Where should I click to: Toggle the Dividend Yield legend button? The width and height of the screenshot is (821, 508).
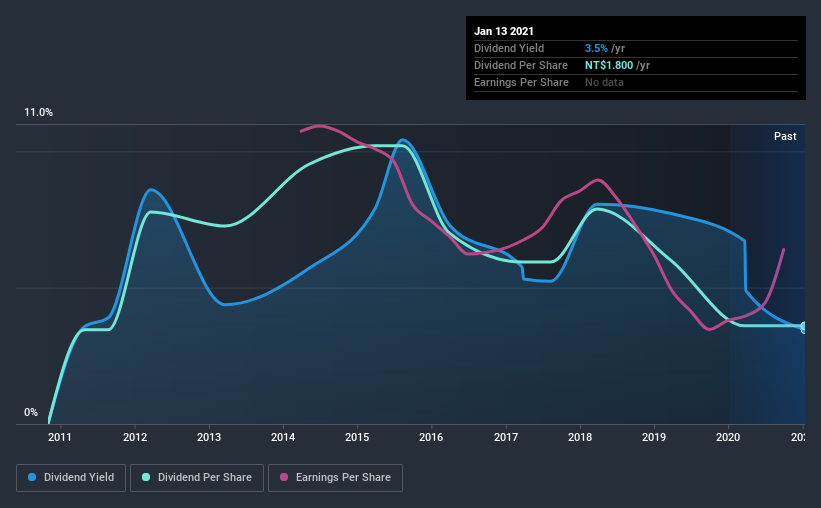71,478
